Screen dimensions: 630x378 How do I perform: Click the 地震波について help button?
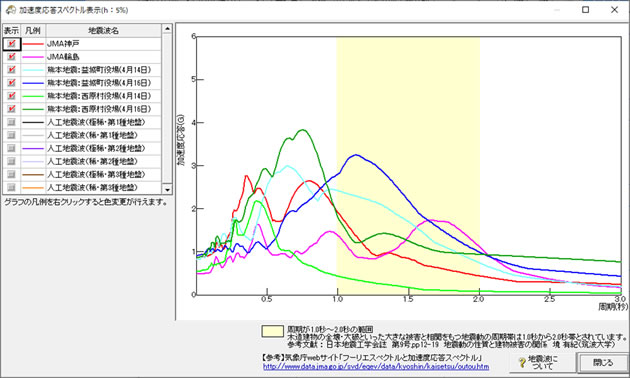(542, 362)
